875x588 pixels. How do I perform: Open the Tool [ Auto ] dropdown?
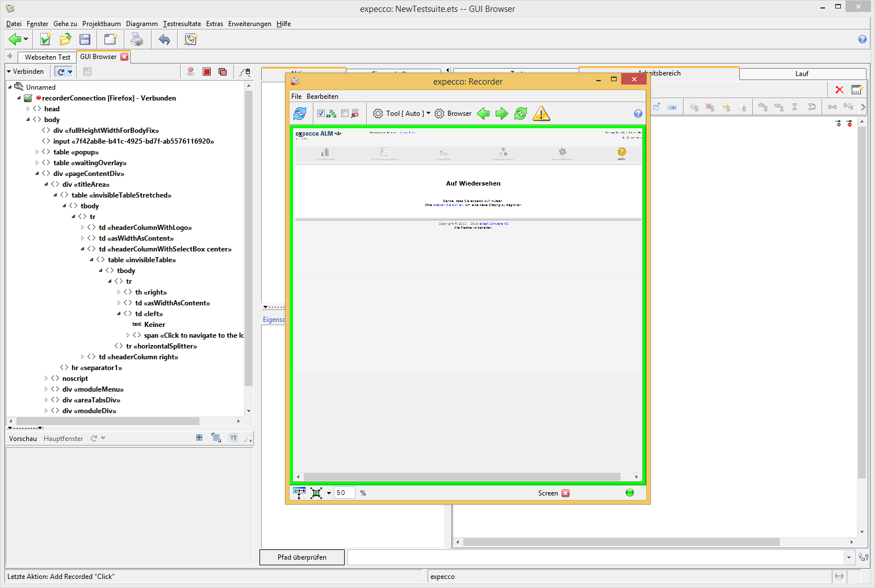[404, 114]
